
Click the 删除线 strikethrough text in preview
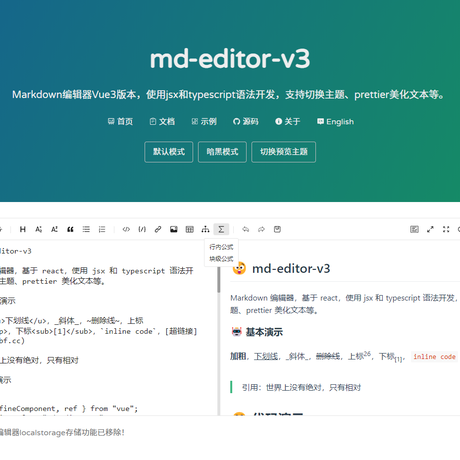point(328,357)
